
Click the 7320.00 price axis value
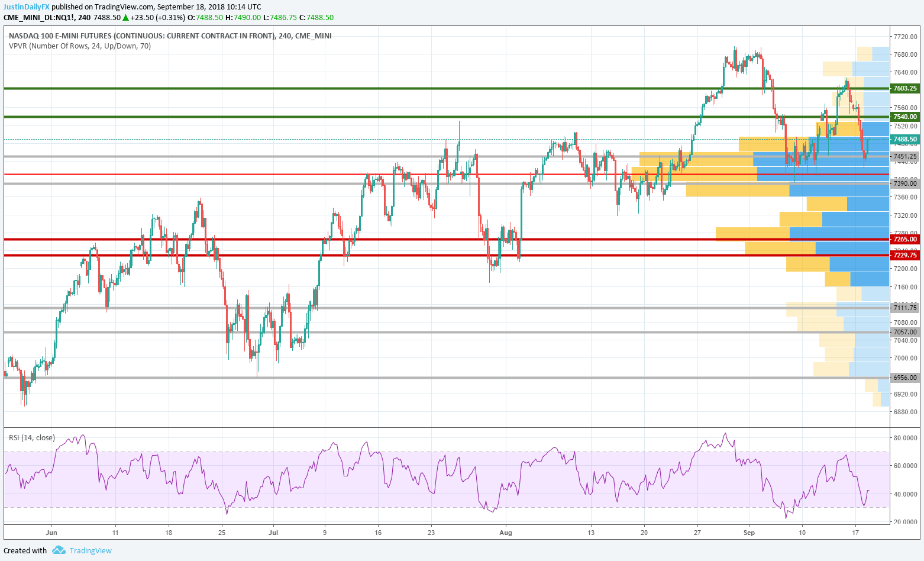[x=905, y=215]
